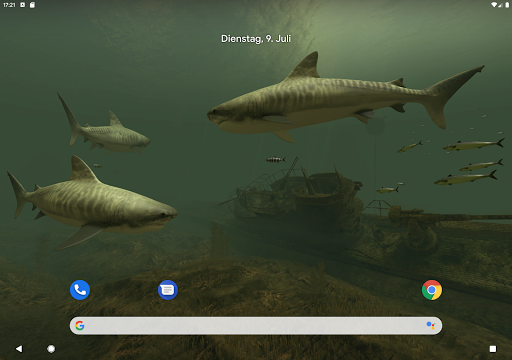
Task: Open recent apps with the square button
Action: click(493, 349)
